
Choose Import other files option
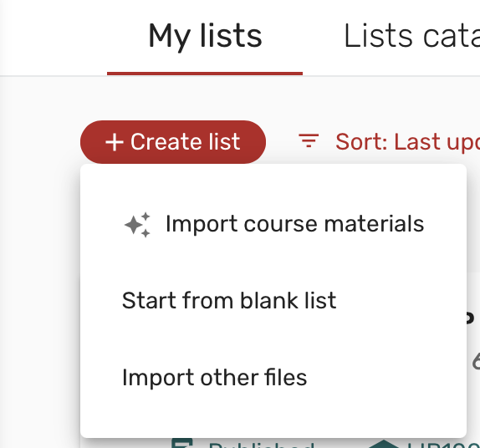(x=273, y=378)
